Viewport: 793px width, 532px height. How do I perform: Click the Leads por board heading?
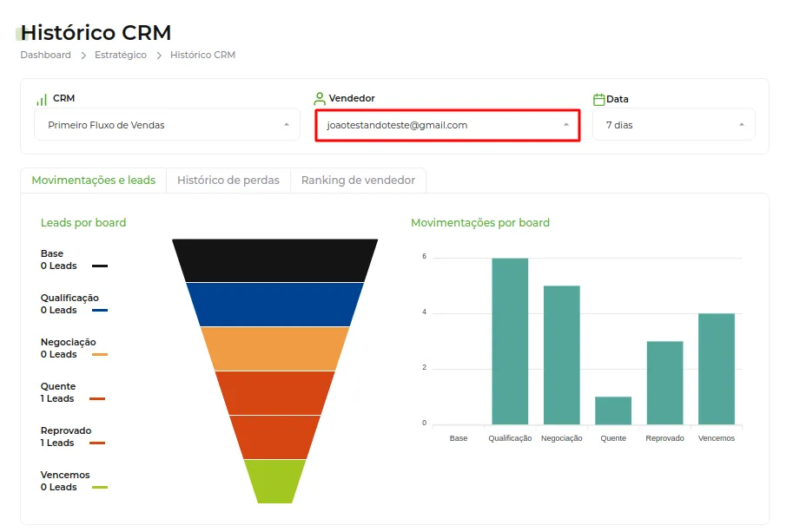click(x=83, y=223)
